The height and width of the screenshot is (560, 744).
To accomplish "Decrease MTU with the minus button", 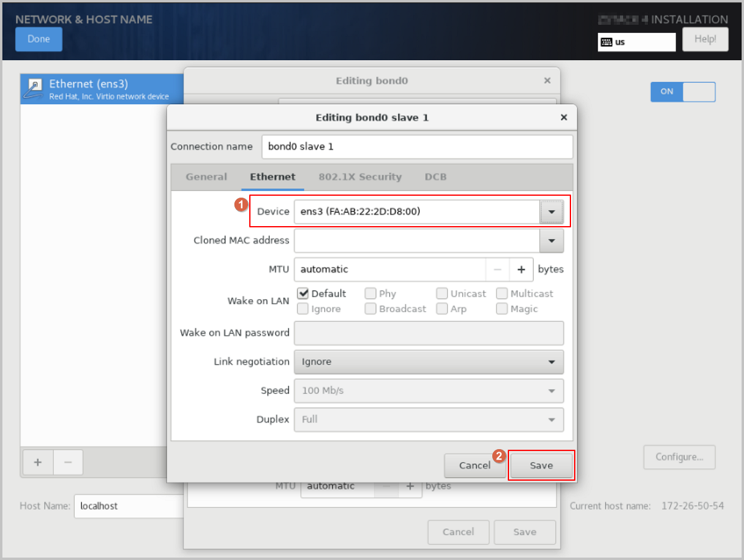I will (497, 269).
